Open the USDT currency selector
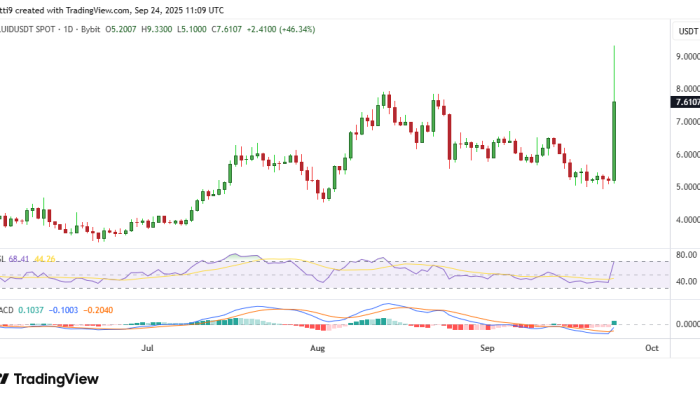This screenshot has width=700, height=400. coord(687,31)
